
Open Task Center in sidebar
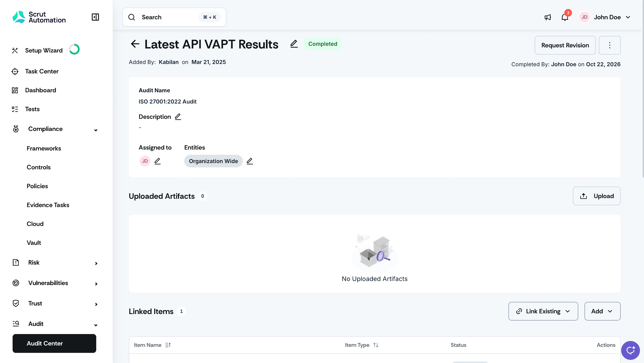coord(42,71)
